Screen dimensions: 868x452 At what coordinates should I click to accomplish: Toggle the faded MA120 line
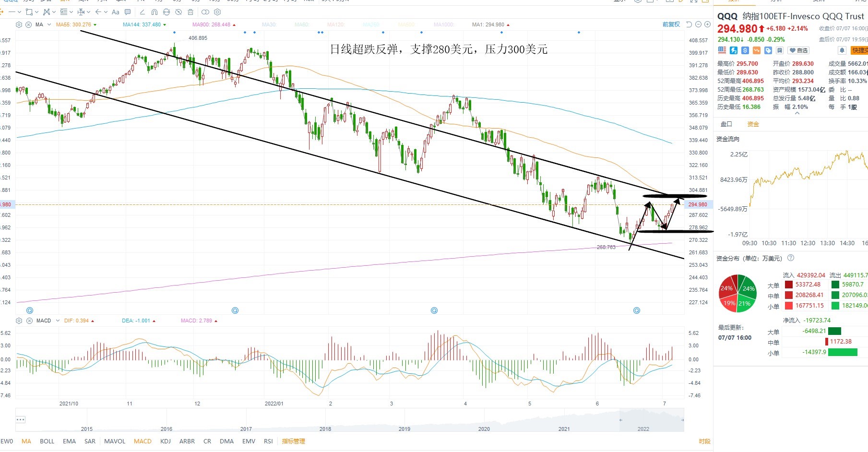[336, 24]
